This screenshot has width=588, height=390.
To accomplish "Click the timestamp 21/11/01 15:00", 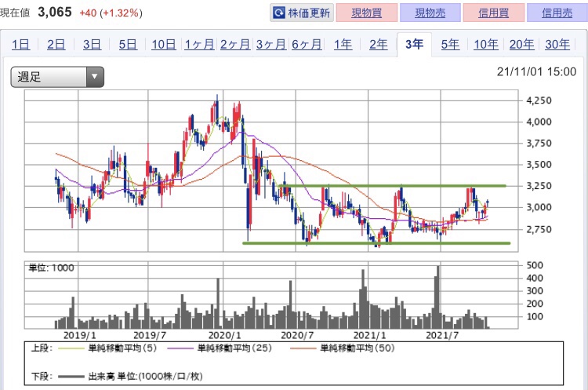I will (x=536, y=71).
